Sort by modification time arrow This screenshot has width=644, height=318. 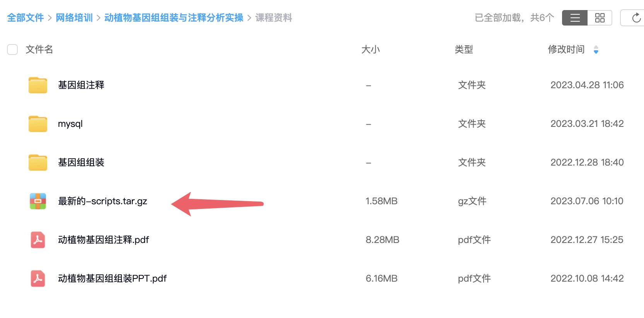tap(596, 50)
